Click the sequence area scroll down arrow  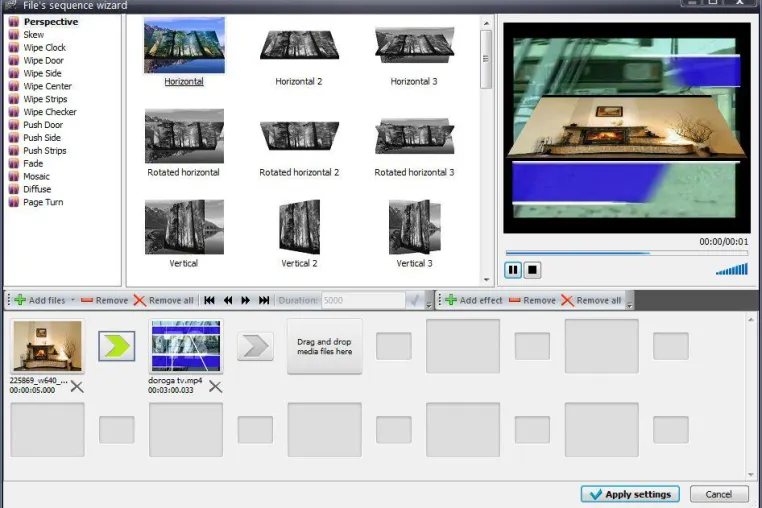coord(751,474)
